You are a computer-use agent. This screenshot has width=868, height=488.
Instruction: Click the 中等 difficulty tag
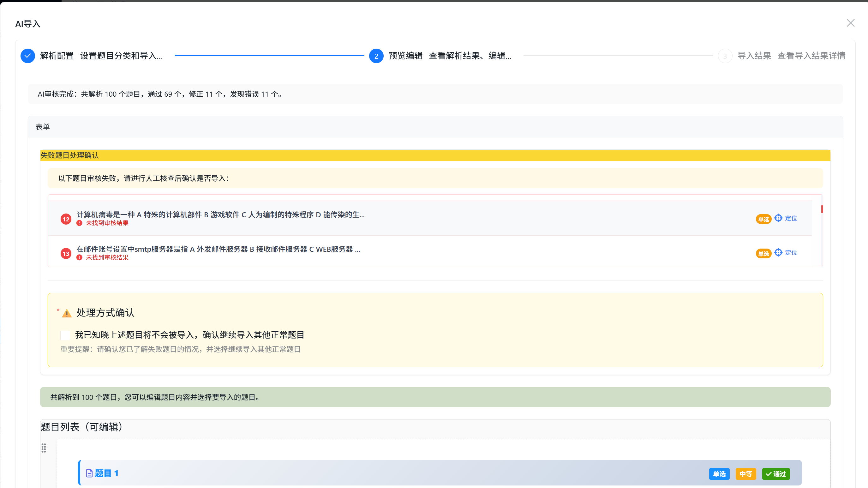pos(745,474)
